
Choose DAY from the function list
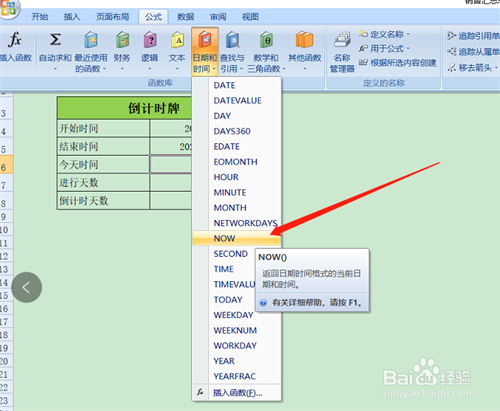237,116
